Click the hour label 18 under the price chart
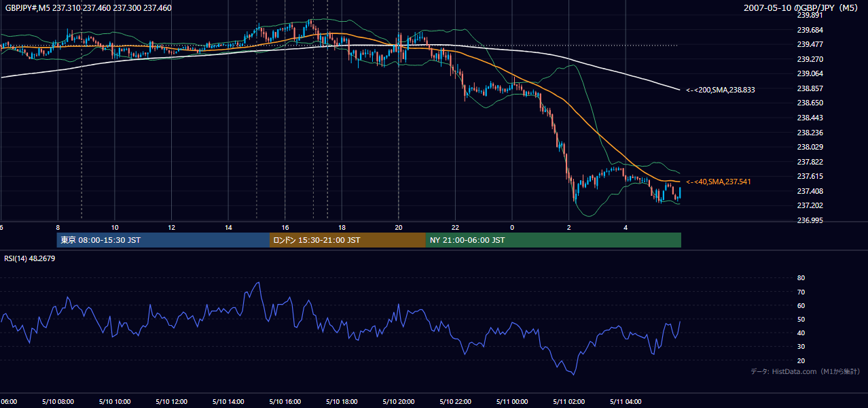Viewport: 868px width, 408px height. coord(342,228)
